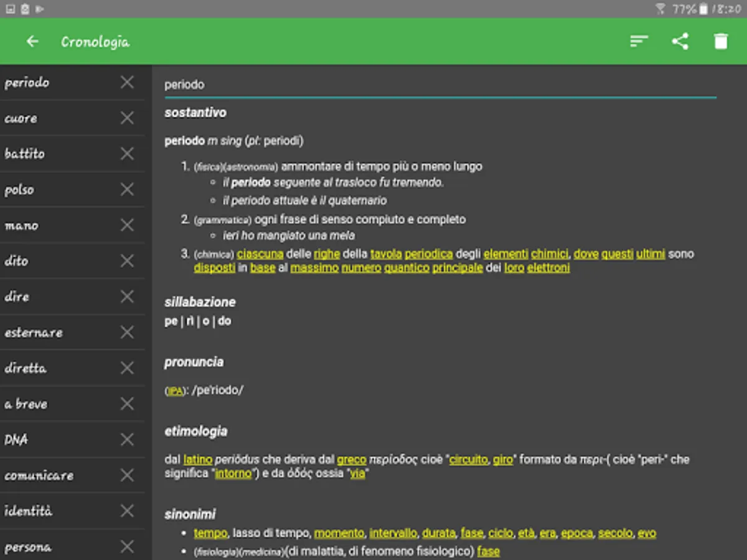Image resolution: width=747 pixels, height=560 pixels.
Task: Select 'diretta' in the history list
Action: click(x=26, y=368)
